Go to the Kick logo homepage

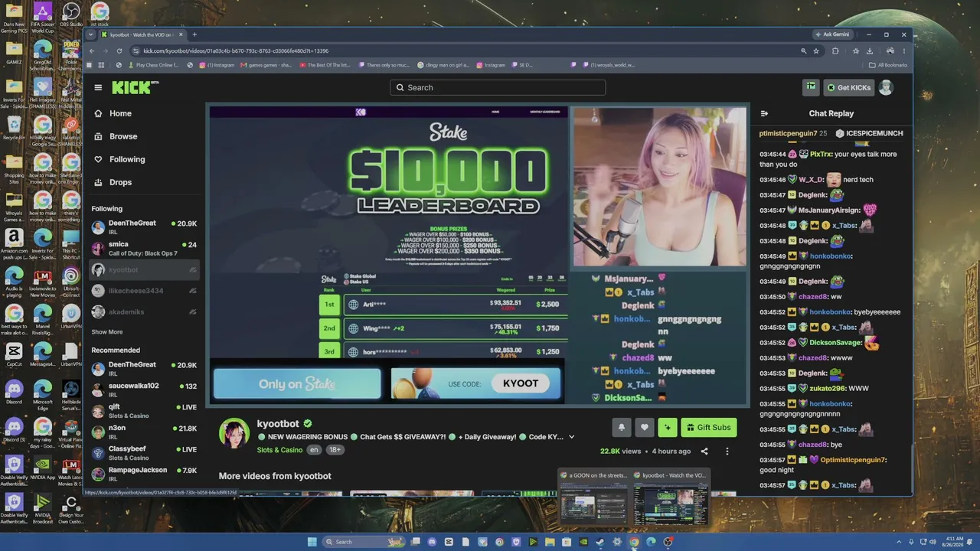pos(135,87)
